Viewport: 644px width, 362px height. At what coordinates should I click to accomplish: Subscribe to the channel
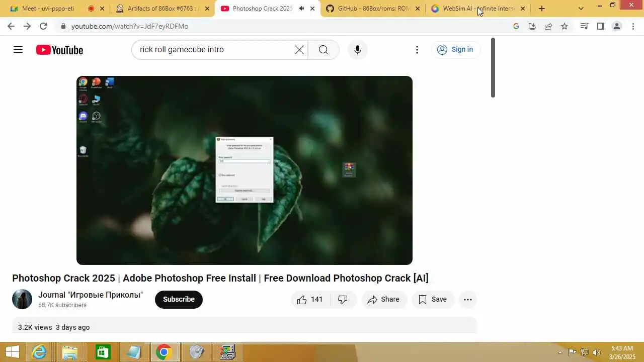(179, 299)
